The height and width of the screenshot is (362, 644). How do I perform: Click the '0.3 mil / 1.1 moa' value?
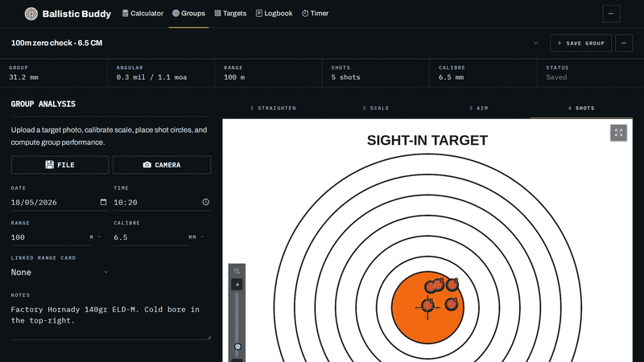pyautogui.click(x=151, y=77)
